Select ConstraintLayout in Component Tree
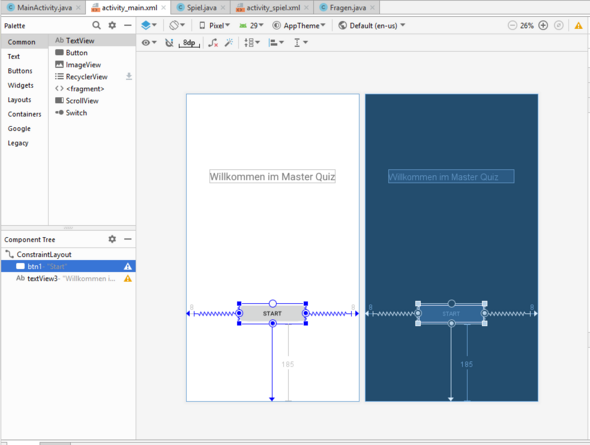Screen dimensions: 590x445 [x=68, y=254]
